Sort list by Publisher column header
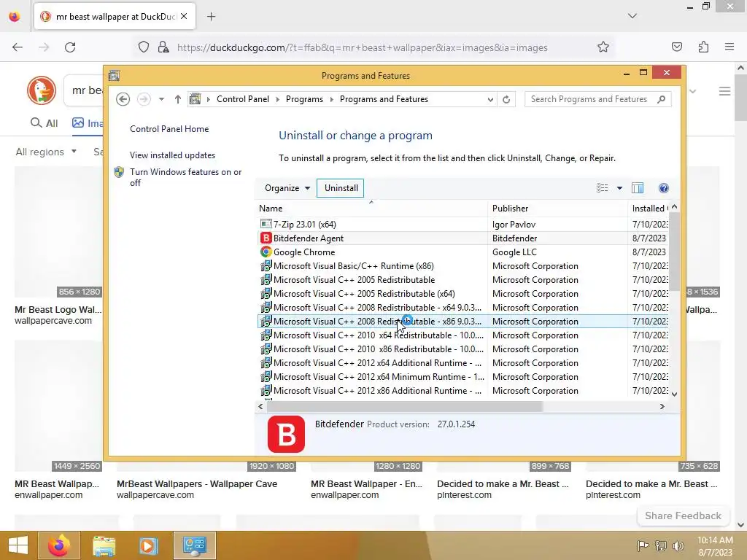747x560 pixels. [557, 208]
